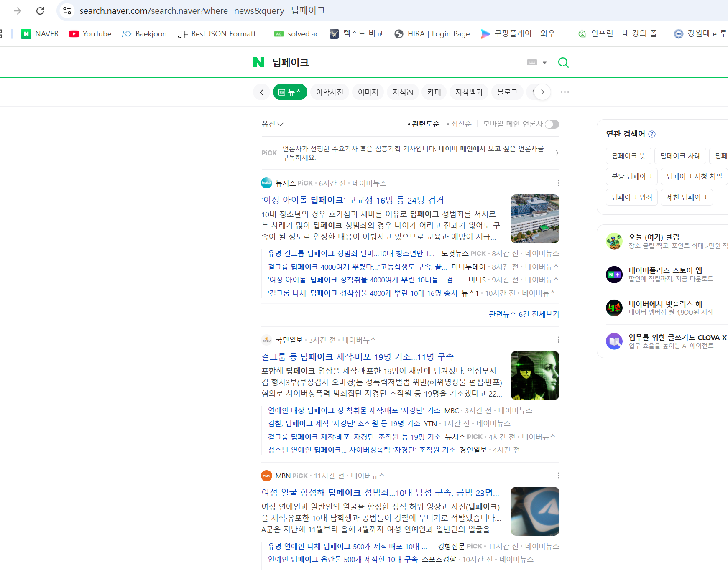The image size is (728, 570).
Task: Click the green search magnifier icon
Action: [x=563, y=63]
